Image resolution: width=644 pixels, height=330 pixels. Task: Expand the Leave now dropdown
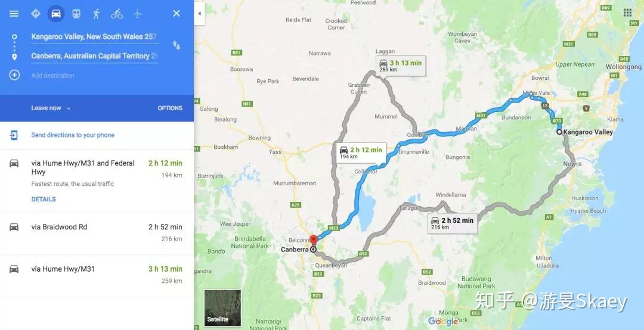[51, 108]
